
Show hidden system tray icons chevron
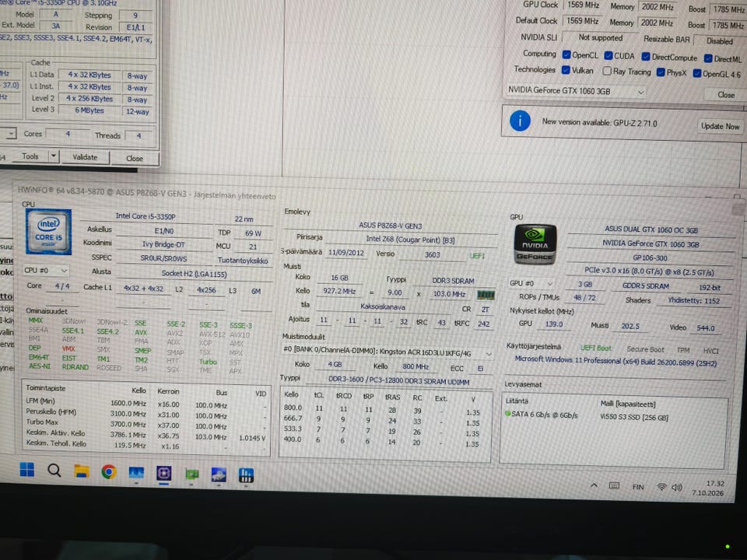pos(594,485)
